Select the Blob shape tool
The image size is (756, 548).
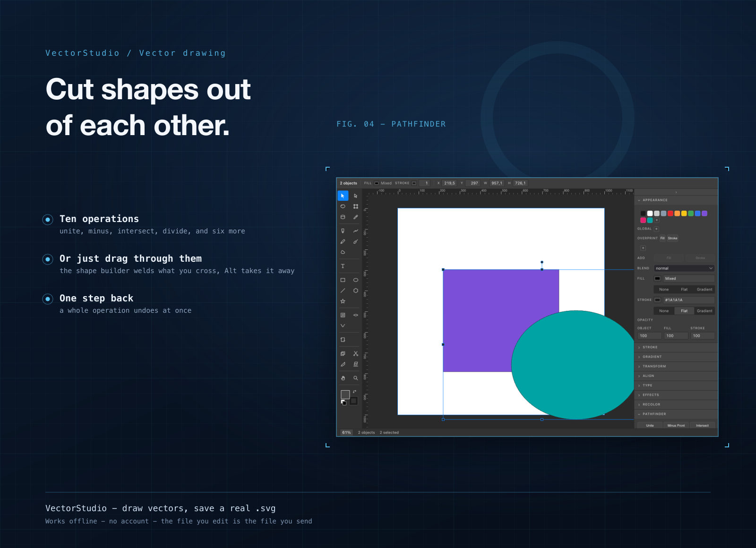343,252
